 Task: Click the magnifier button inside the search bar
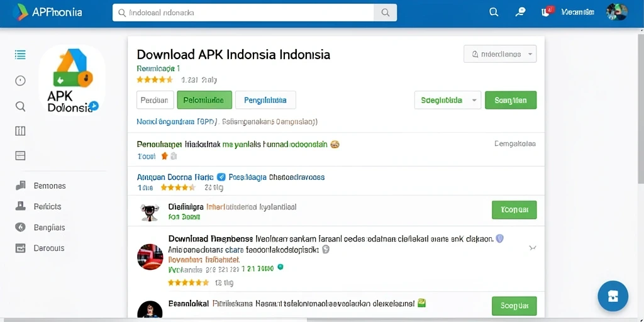point(386,13)
